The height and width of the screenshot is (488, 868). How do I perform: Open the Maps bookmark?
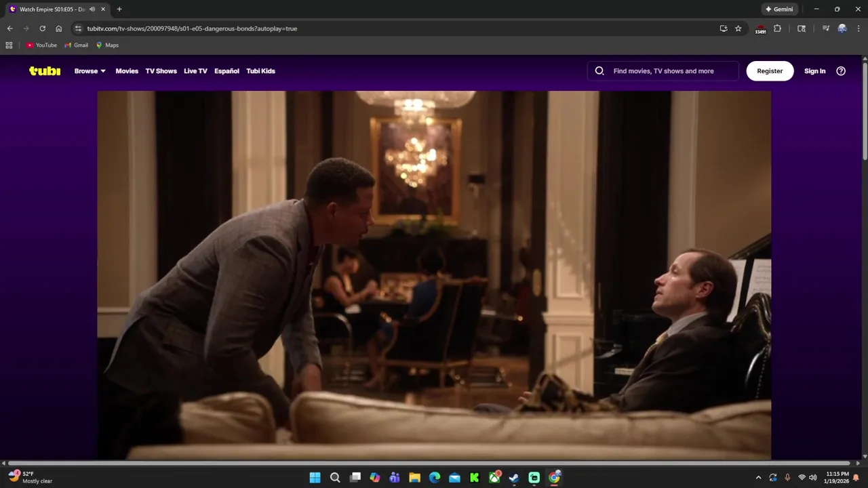click(107, 45)
